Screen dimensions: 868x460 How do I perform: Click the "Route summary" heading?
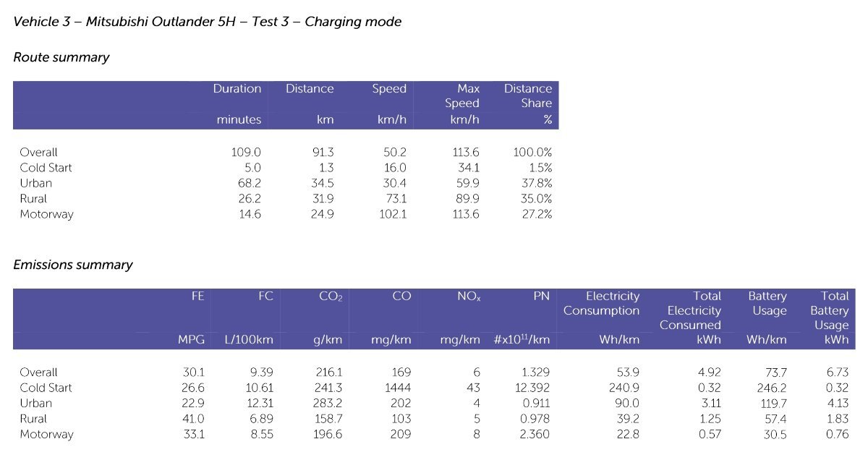tap(61, 57)
